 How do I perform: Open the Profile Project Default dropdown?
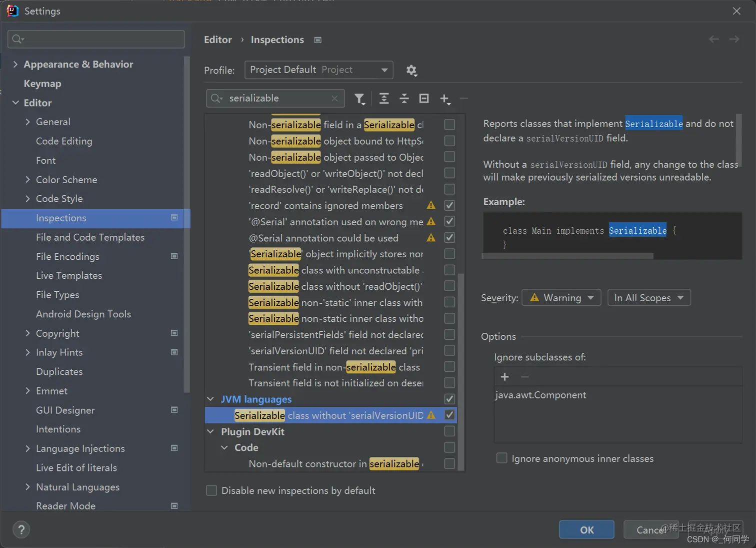point(318,70)
